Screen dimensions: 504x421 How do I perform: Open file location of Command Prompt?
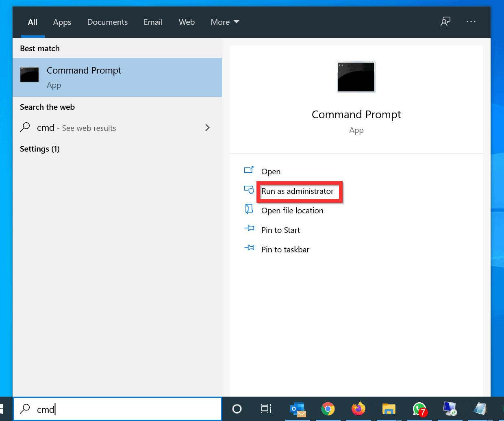click(292, 210)
